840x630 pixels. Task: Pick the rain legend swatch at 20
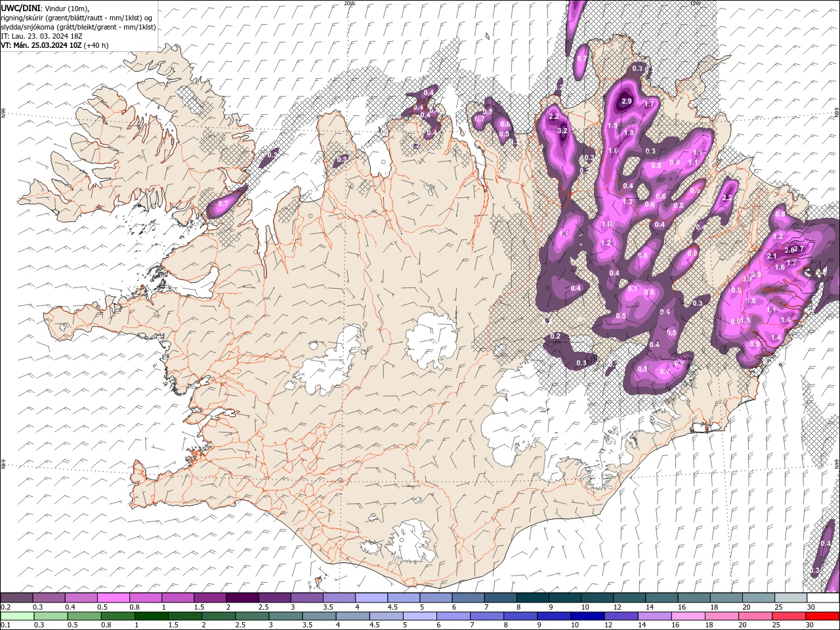(x=755, y=616)
